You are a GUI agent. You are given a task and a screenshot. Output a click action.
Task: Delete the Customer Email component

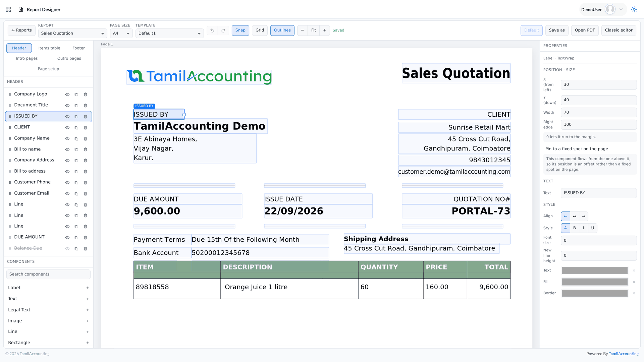click(x=86, y=194)
